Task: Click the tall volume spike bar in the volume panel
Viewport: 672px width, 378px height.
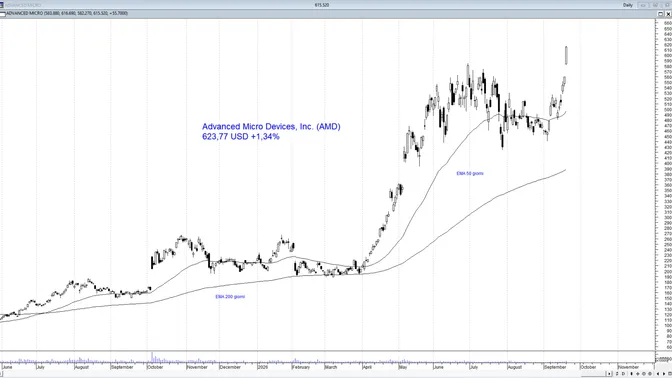Action: (152, 358)
